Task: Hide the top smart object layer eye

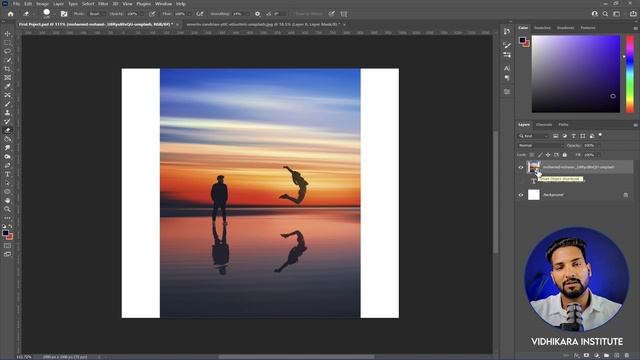Action: (x=521, y=167)
